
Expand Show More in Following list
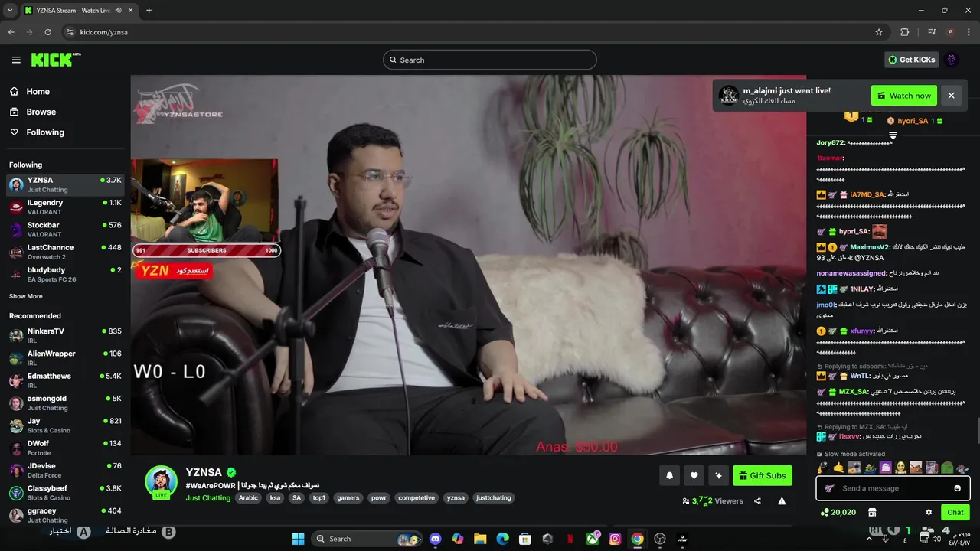click(26, 296)
